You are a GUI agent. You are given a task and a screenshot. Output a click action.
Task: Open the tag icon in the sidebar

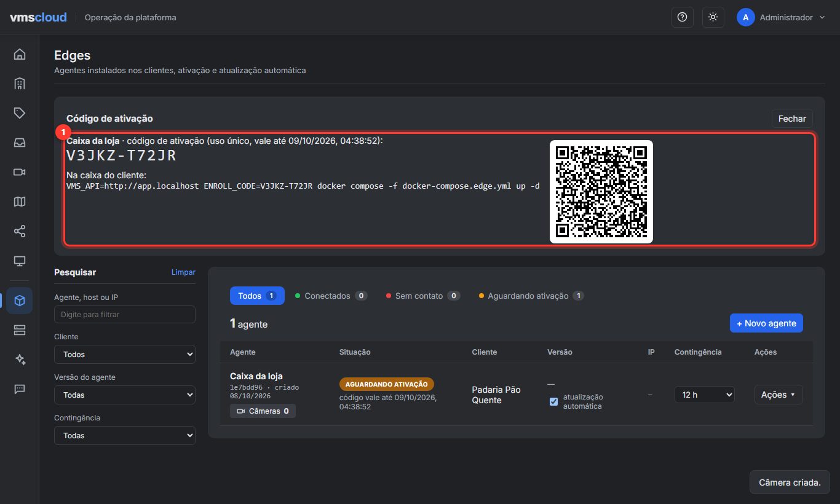(x=20, y=113)
